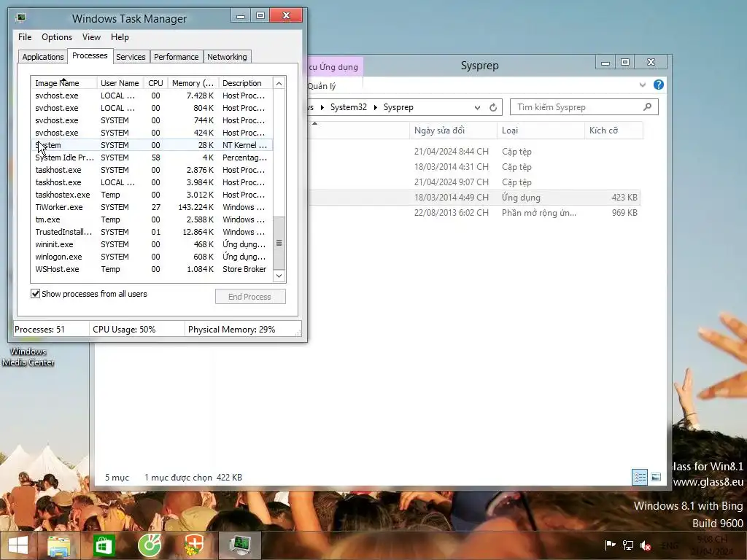The height and width of the screenshot is (560, 747).
Task: Open the shield security app on taskbar
Action: (194, 545)
